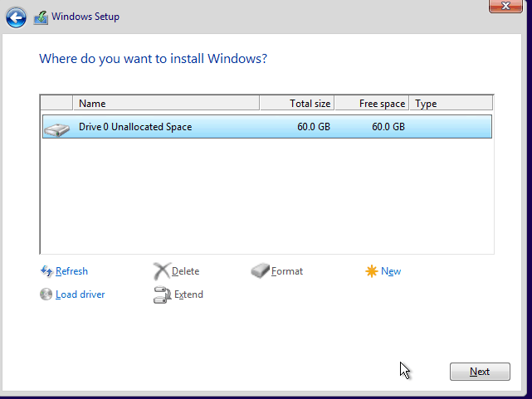Viewport: 532px width, 399px height.
Task: Open the Refresh link
Action: tap(71, 271)
